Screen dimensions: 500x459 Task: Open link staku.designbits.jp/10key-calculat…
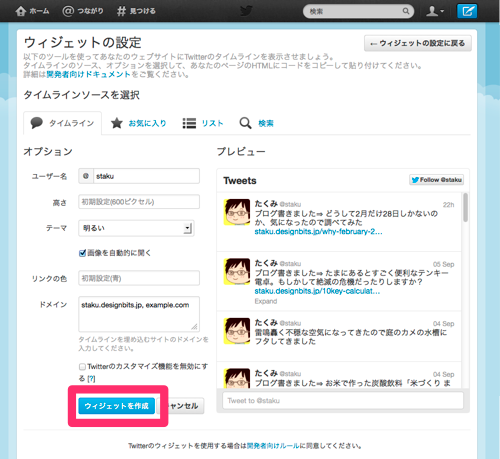(317, 291)
